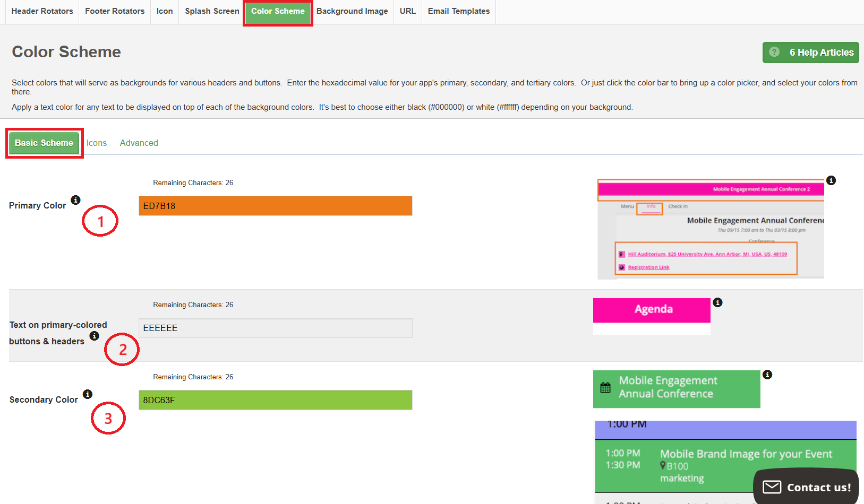Click green Secondary Color bar 8DC63F

pos(275,400)
